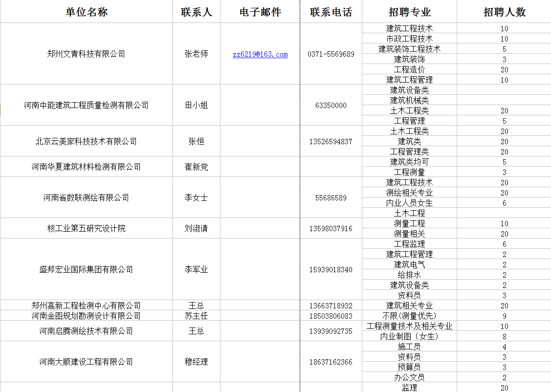This screenshot has width=551, height=392.
Task: Select the 招聘专业 header cell
Action: (409, 12)
